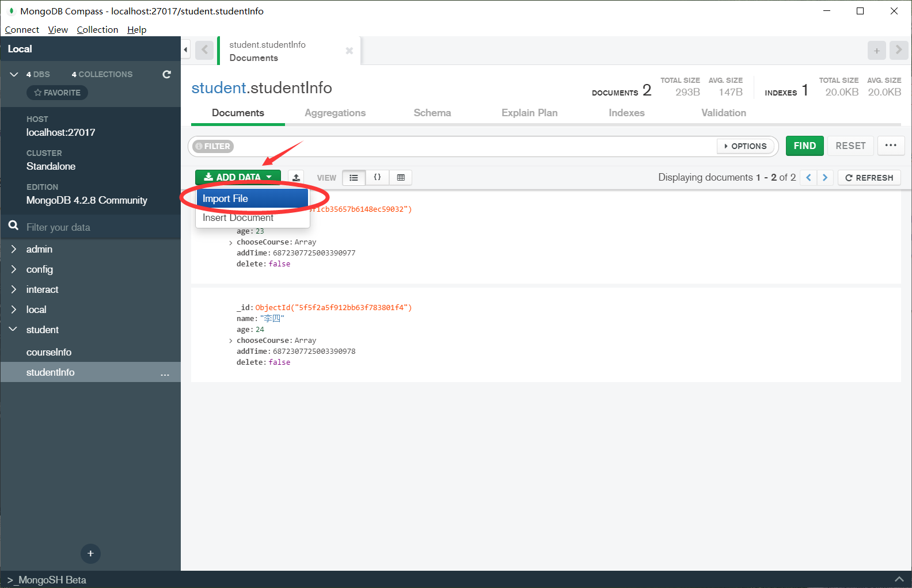This screenshot has width=912, height=588.
Task: Refresh databases with sidebar reload icon
Action: coord(167,74)
